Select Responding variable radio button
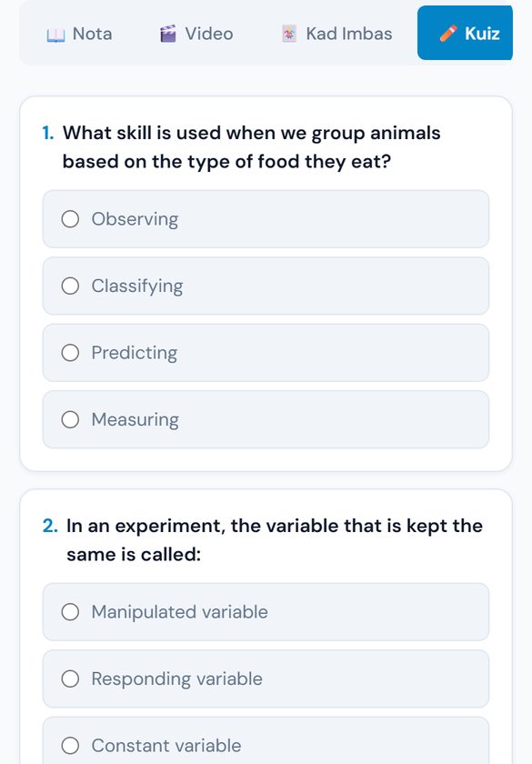The image size is (532, 764). pyautogui.click(x=70, y=679)
